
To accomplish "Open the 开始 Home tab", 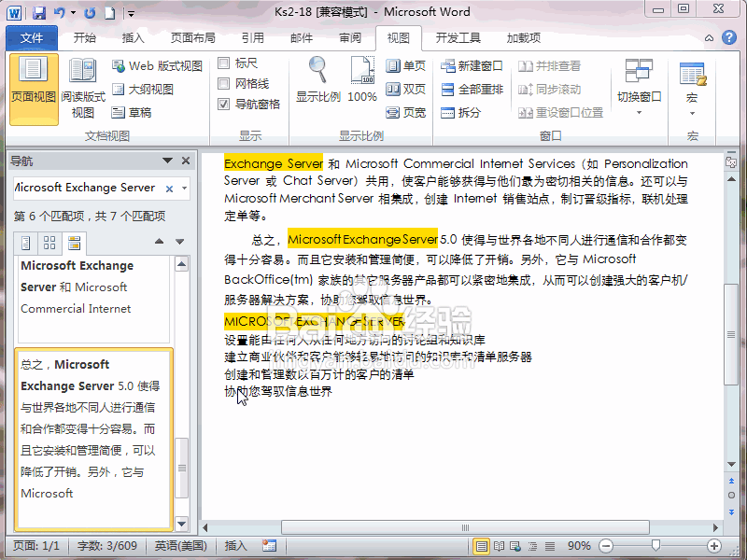I will point(85,38).
